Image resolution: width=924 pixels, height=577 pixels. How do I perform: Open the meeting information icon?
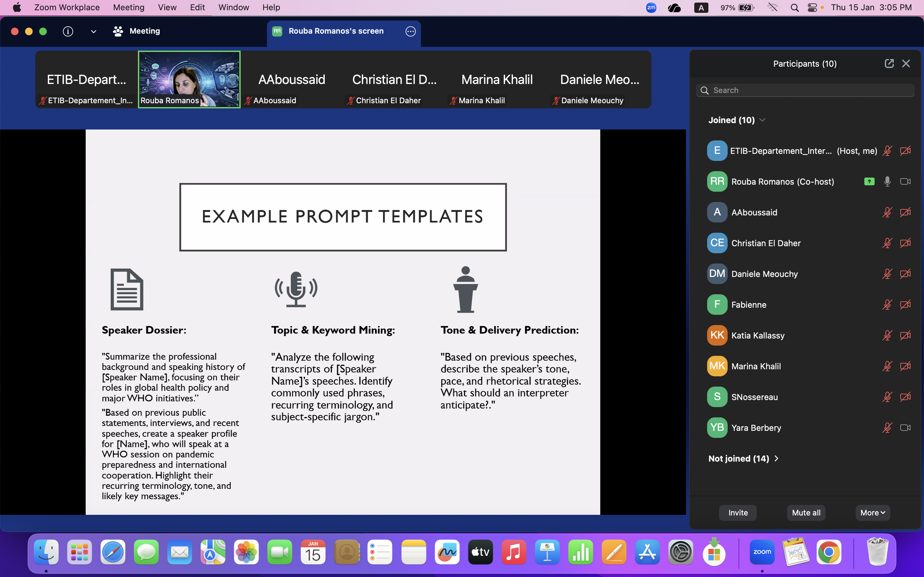68,31
